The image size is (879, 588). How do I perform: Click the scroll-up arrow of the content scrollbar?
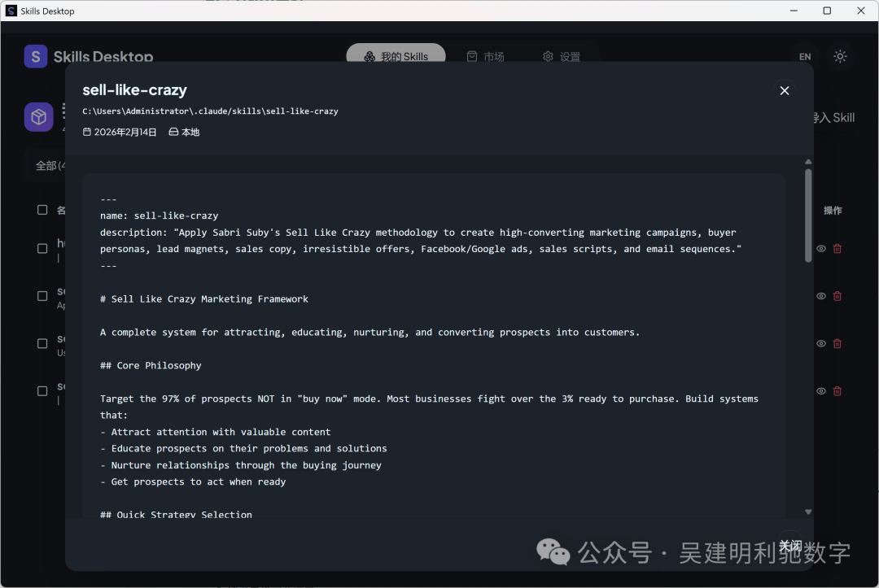808,162
